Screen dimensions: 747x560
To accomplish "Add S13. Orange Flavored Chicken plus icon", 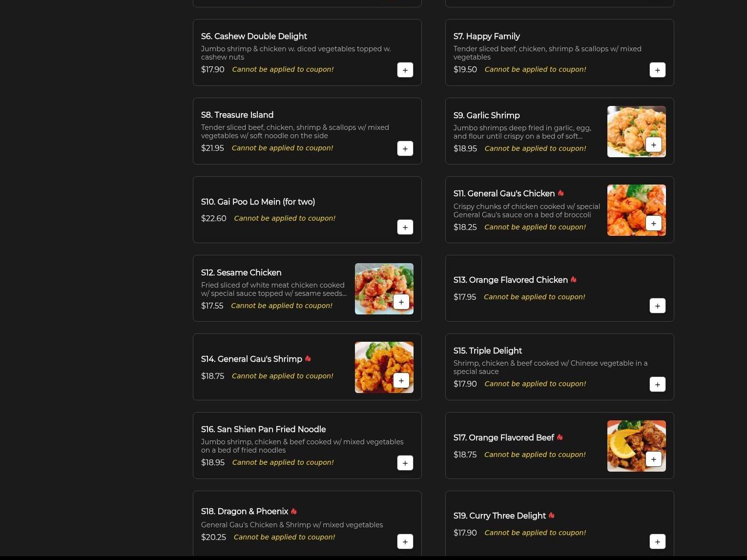I will pos(658,306).
